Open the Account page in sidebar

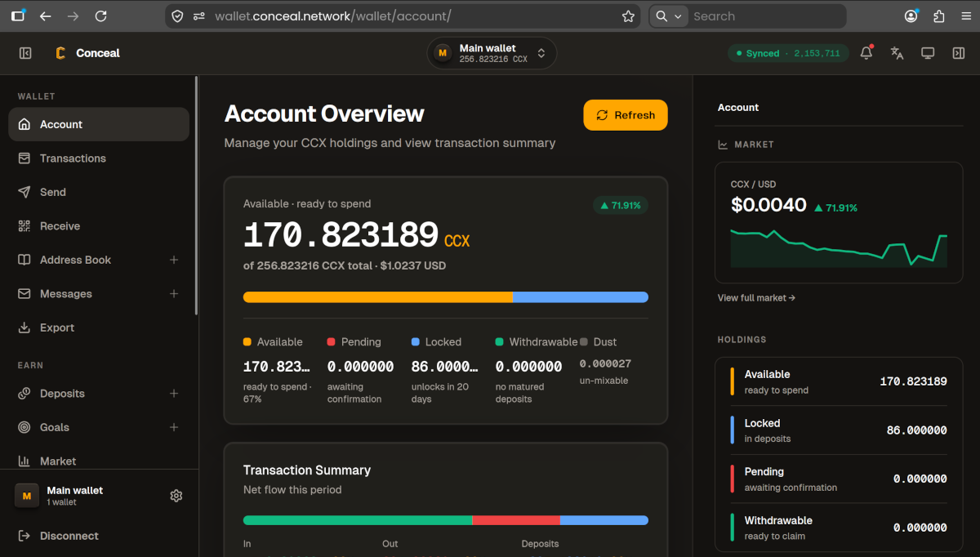(99, 124)
